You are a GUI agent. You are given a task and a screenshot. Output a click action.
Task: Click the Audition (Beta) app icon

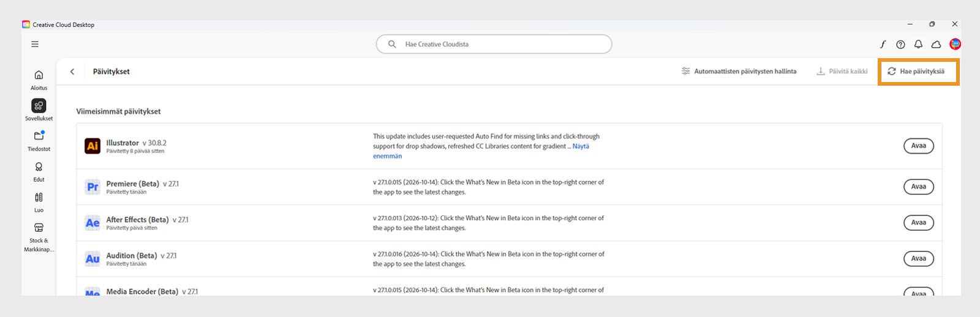pos(92,259)
